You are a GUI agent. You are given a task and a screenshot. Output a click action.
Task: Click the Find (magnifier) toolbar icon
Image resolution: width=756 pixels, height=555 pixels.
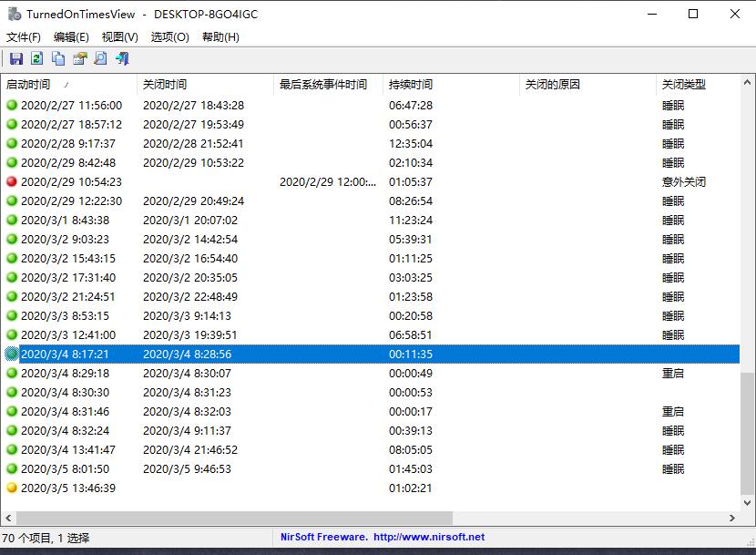(100, 59)
